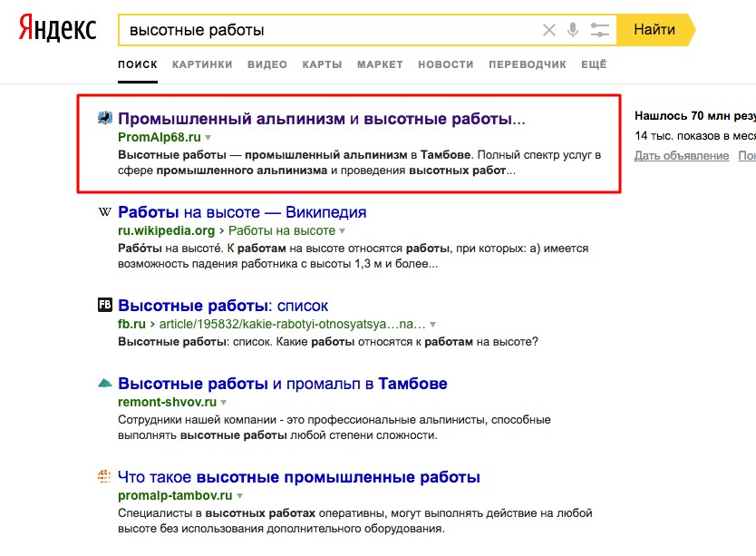Open Высотные работы и промальп в Тамбове

tap(283, 384)
